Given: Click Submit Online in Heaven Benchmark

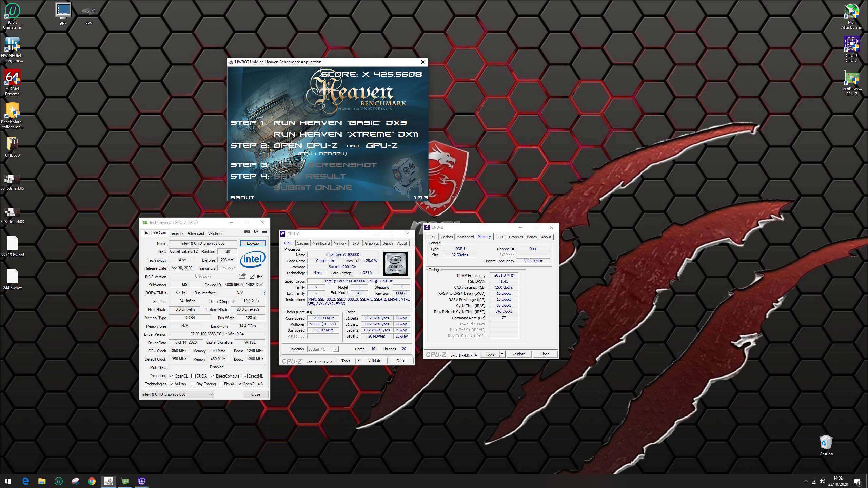Looking at the screenshot, I should pos(313,188).
